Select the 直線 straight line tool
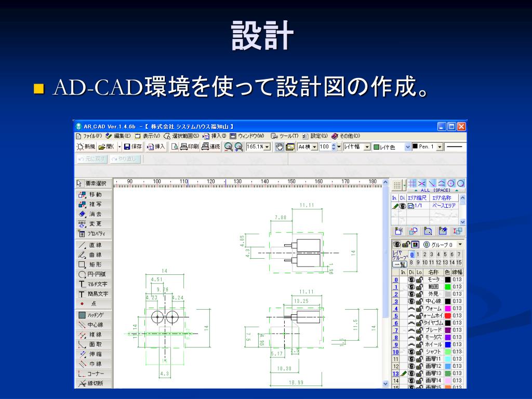Viewport: 532px width, 399px height. click(94, 245)
